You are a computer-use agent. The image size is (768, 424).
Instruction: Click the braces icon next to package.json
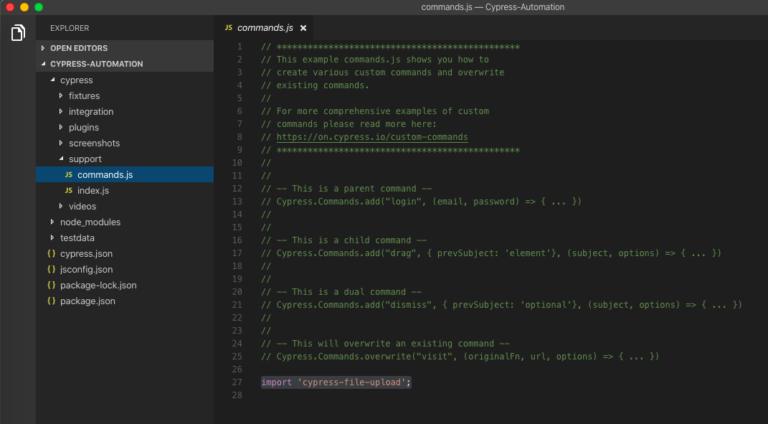pyautogui.click(x=51, y=301)
